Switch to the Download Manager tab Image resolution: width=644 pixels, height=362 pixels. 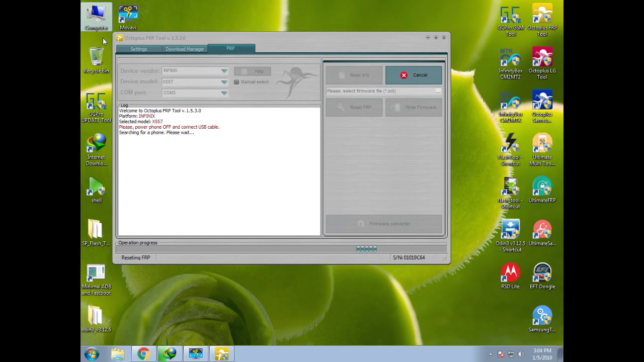185,49
